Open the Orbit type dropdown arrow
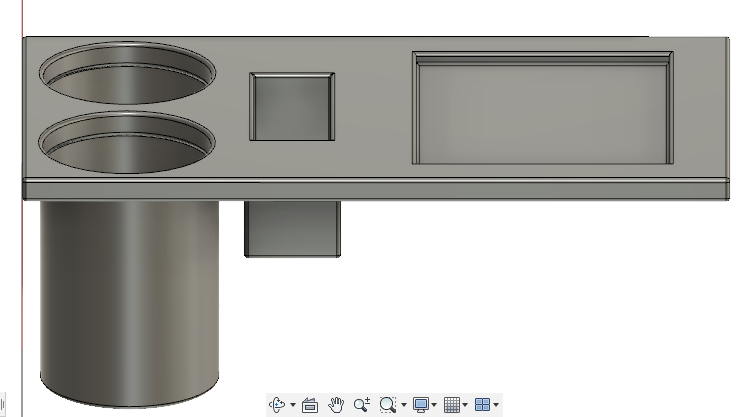 click(x=293, y=405)
